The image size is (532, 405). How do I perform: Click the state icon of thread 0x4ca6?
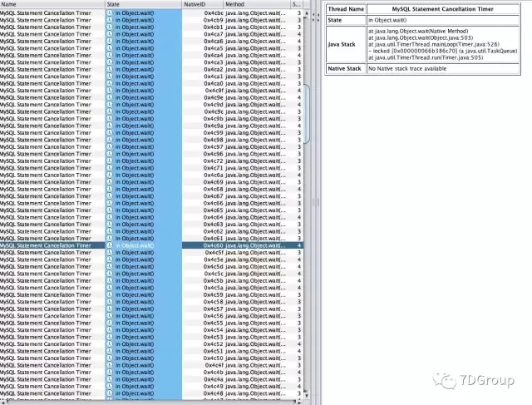[109, 41]
